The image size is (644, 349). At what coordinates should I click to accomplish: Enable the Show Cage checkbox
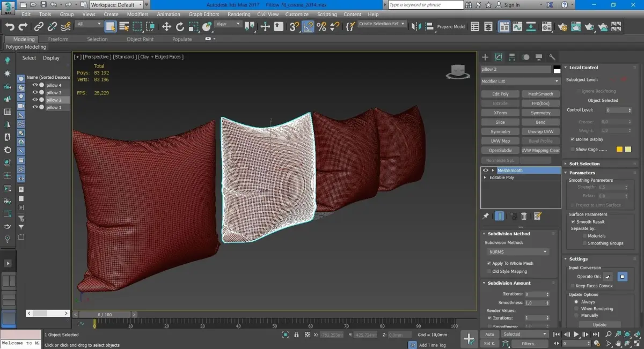(573, 150)
